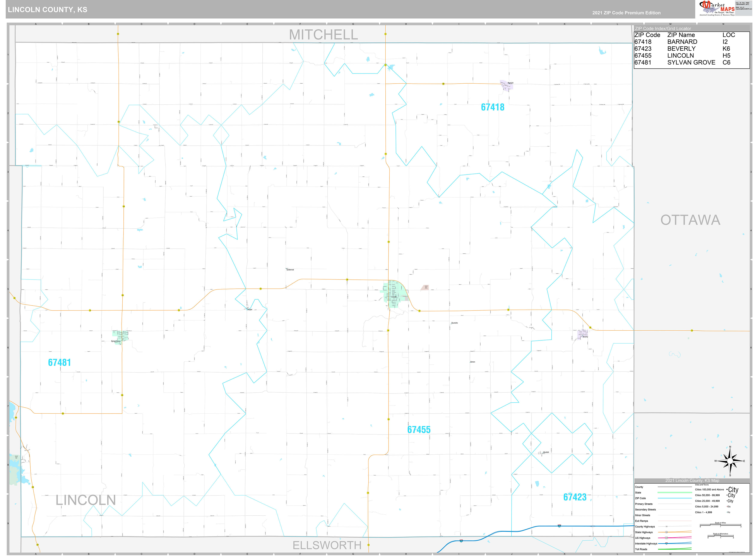The height and width of the screenshot is (556, 756).
Task: Expand the Cities and Towns legend section
Action: click(x=702, y=485)
